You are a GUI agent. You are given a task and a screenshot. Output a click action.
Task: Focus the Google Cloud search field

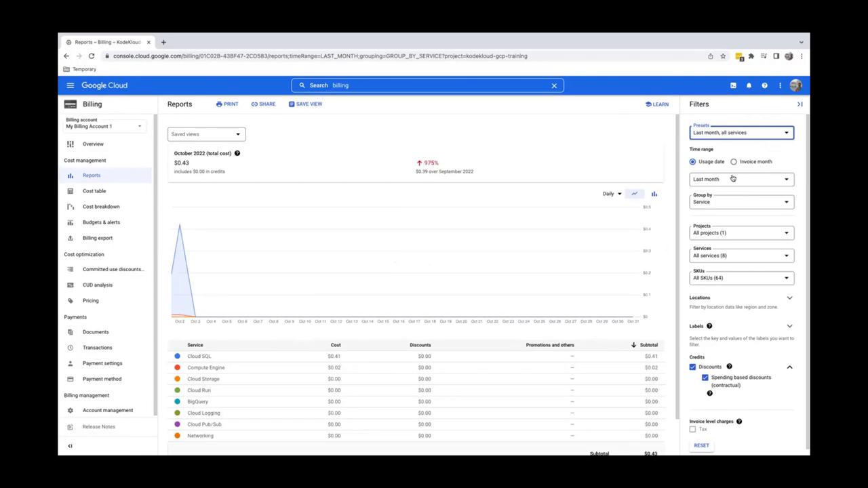[x=428, y=85]
